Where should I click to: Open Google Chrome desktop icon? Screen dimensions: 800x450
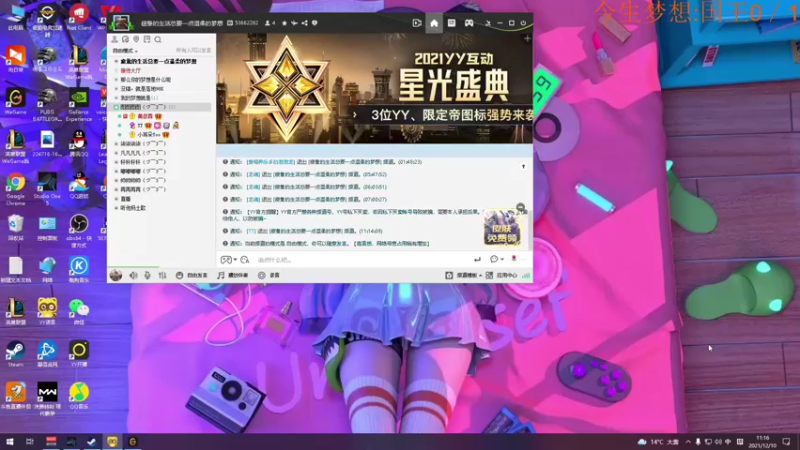[x=16, y=189]
